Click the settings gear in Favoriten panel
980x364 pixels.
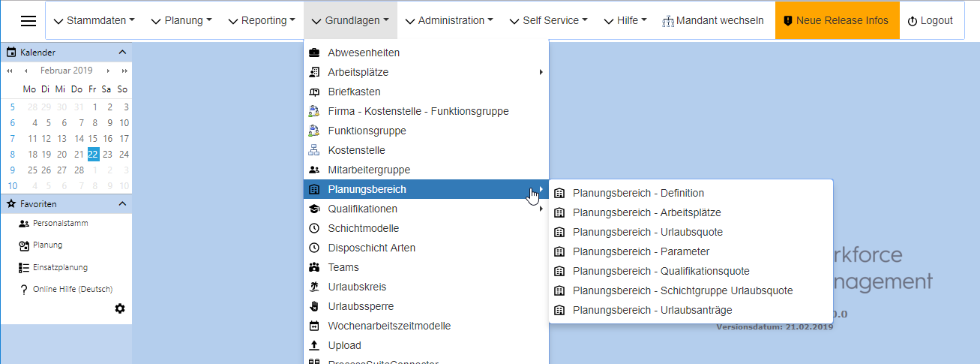(x=120, y=308)
